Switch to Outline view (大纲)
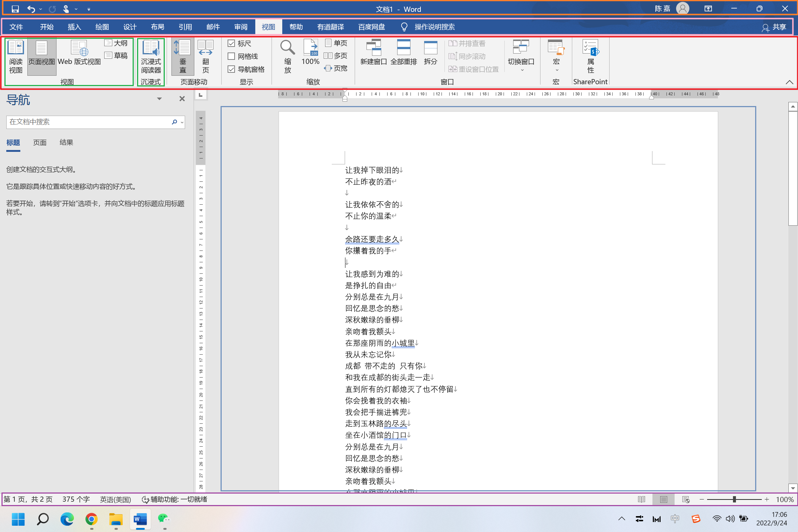The height and width of the screenshot is (532, 798). 116,43
